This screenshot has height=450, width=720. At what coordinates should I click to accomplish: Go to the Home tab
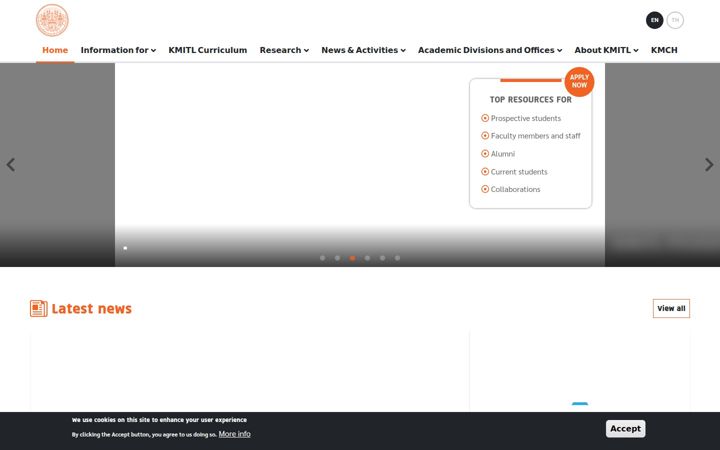tap(55, 50)
